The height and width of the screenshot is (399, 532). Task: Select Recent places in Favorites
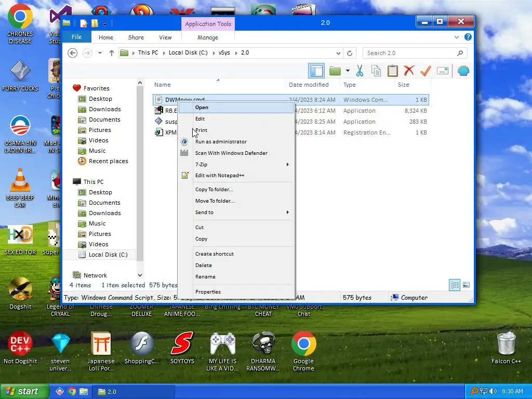coord(103,161)
